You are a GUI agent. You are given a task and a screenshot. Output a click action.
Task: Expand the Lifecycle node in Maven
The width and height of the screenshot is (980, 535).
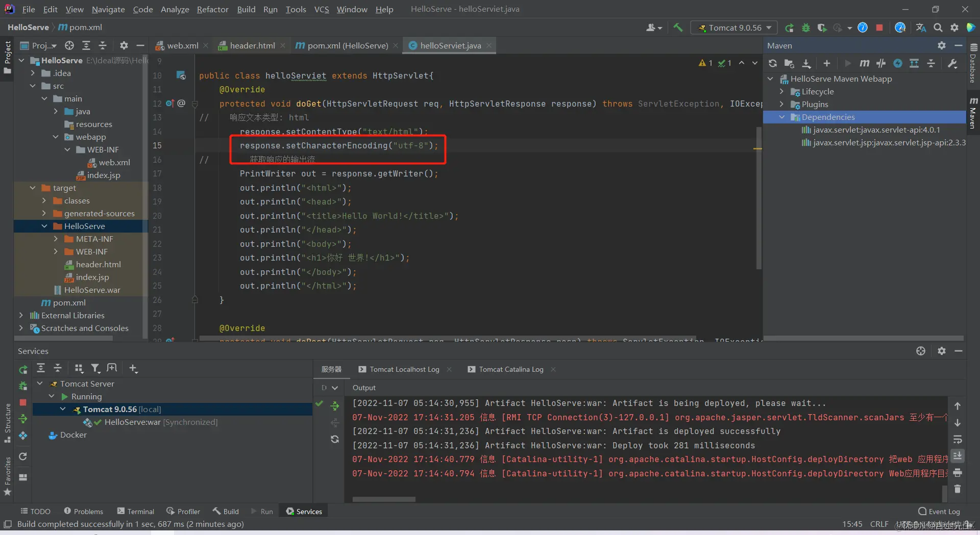tap(781, 91)
